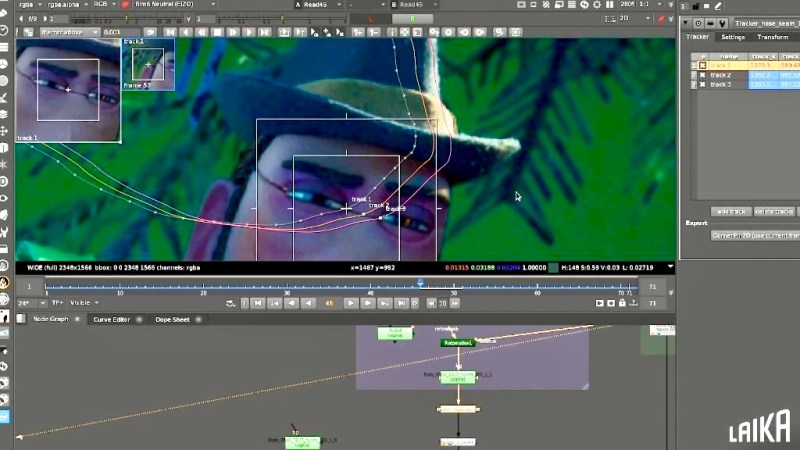Viewport: 800px width, 450px height.
Task: Track to the first frame
Action: click(170, 32)
